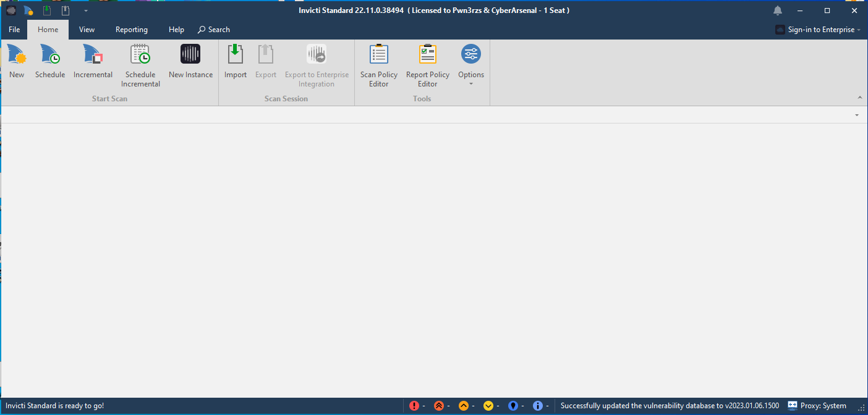
Task: Click the Schedule scan icon
Action: pos(50,62)
